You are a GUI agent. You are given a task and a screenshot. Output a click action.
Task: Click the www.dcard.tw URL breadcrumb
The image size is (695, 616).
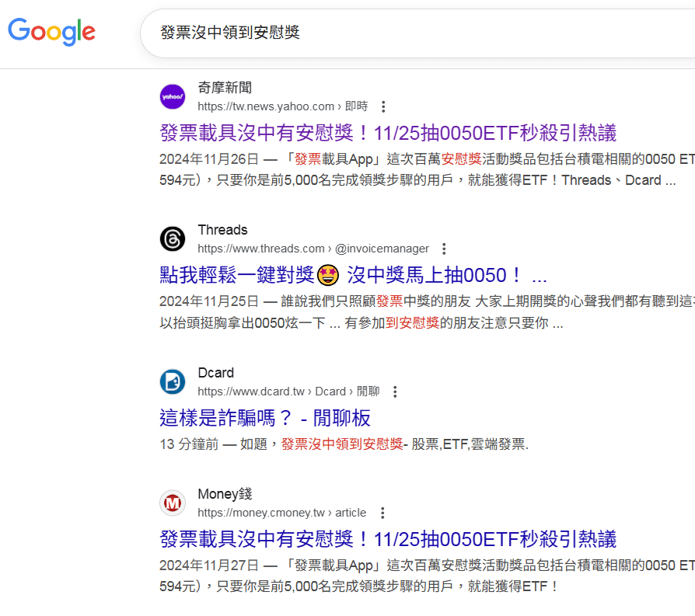(x=288, y=392)
